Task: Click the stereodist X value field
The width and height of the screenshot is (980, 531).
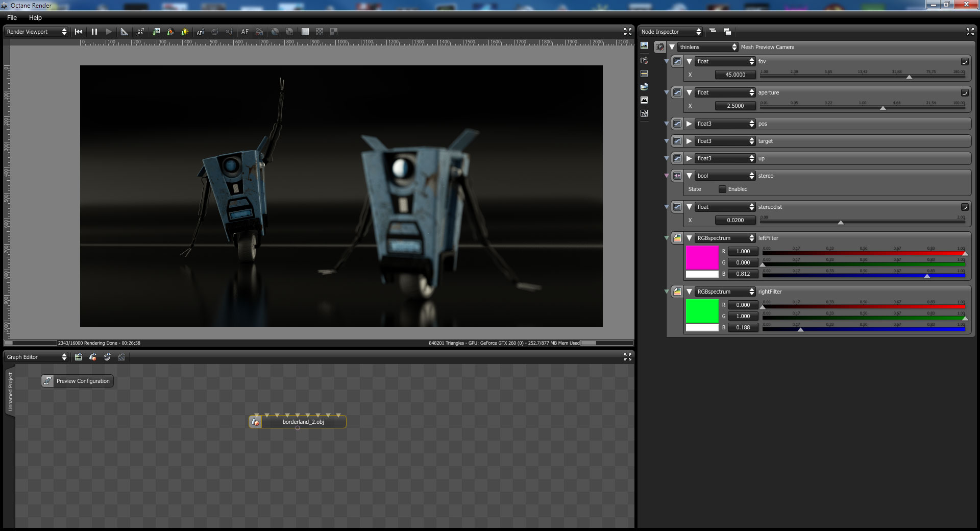Action: tap(735, 220)
